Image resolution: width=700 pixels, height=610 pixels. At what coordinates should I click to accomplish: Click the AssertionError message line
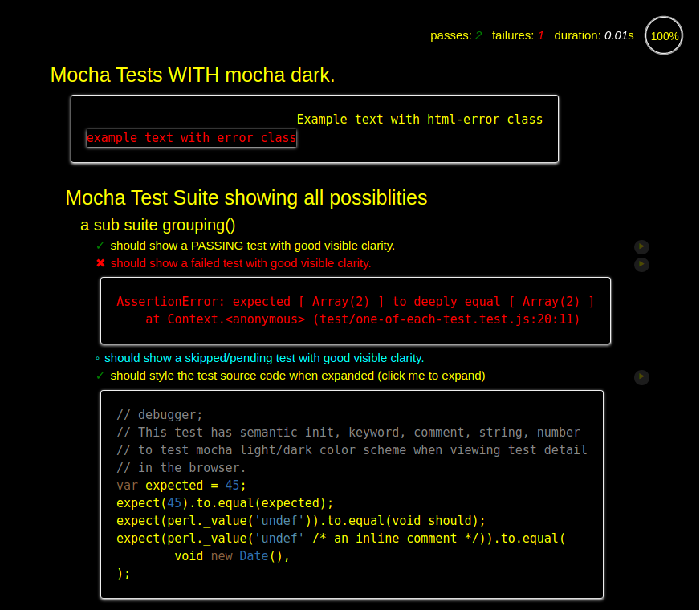tap(356, 302)
